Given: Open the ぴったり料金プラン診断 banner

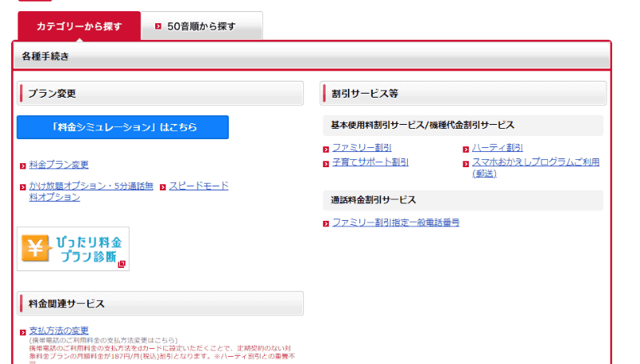Looking at the screenshot, I should 73,249.
